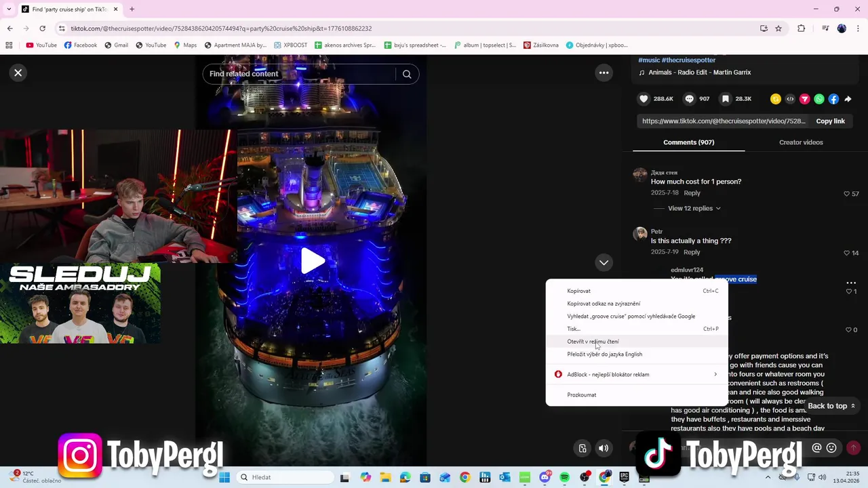Choose Kopírovat odkaz na zvýraznění
This screenshot has width=868, height=488.
637,304
